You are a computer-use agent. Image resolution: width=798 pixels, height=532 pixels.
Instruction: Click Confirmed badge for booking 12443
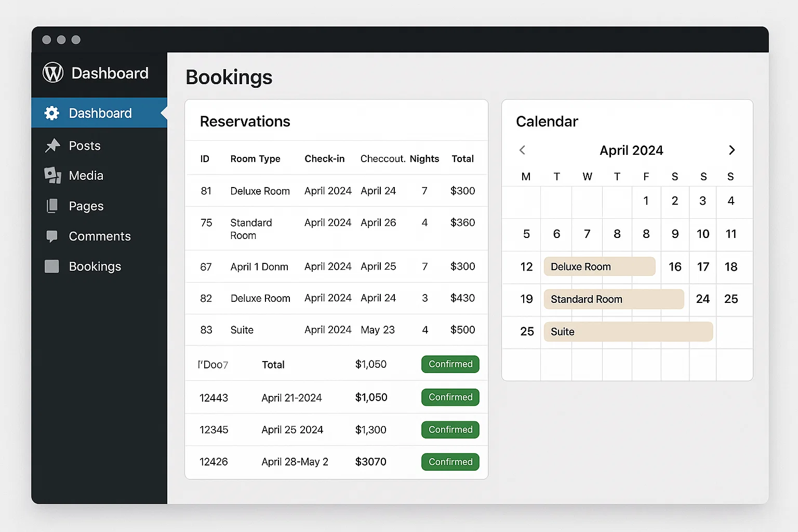(450, 397)
